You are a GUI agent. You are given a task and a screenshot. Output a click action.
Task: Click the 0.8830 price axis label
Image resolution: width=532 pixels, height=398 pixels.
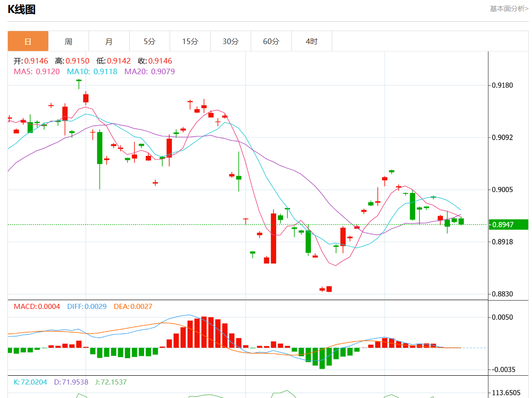click(x=502, y=294)
